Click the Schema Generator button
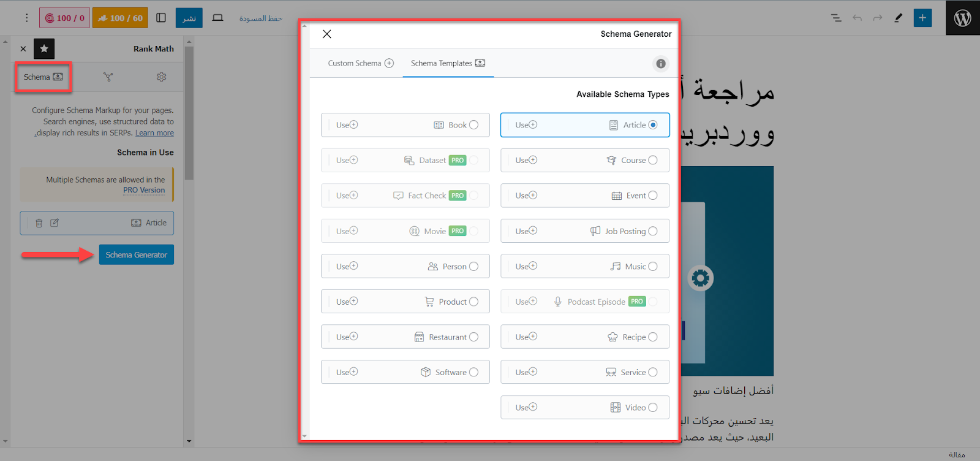Image resolution: width=980 pixels, height=461 pixels. click(137, 255)
